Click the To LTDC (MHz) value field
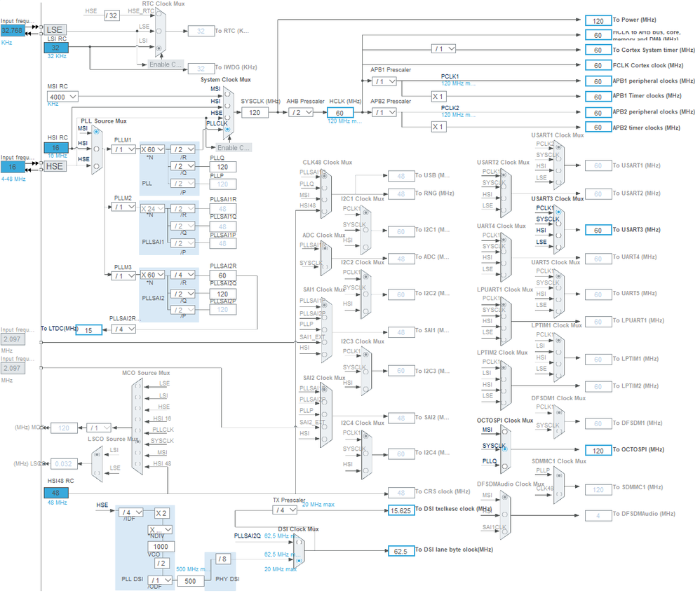This screenshot has height=593, width=700. pyautogui.click(x=89, y=330)
